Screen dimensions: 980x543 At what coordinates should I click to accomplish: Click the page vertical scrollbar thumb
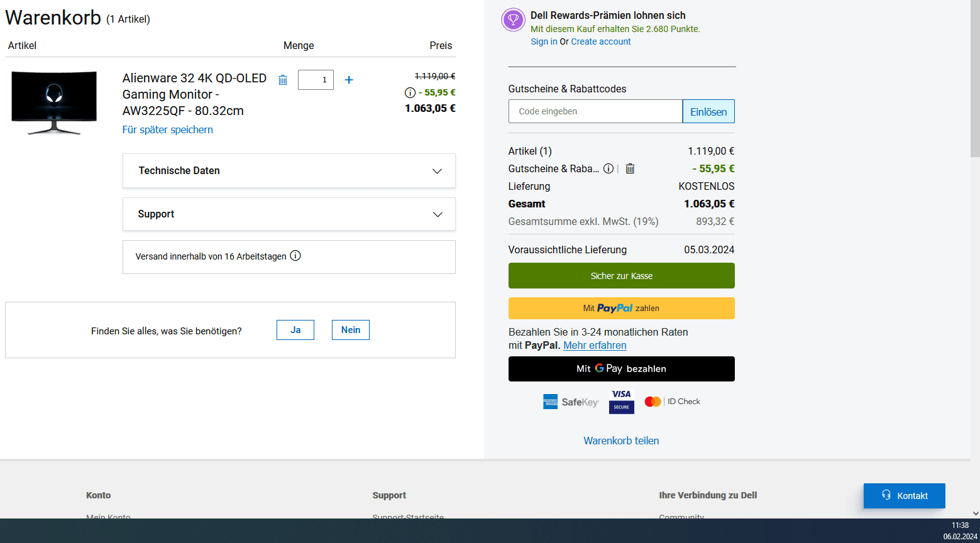point(975,79)
